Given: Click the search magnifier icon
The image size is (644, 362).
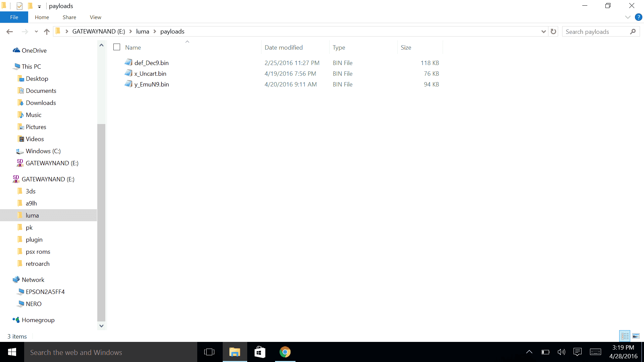Looking at the screenshot, I should [633, 32].
